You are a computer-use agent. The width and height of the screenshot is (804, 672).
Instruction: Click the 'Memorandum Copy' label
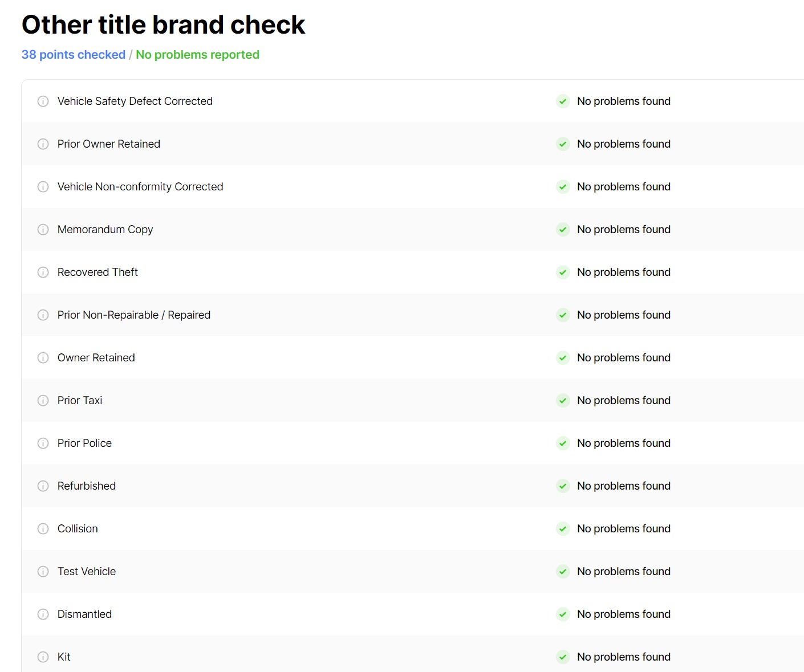point(105,230)
